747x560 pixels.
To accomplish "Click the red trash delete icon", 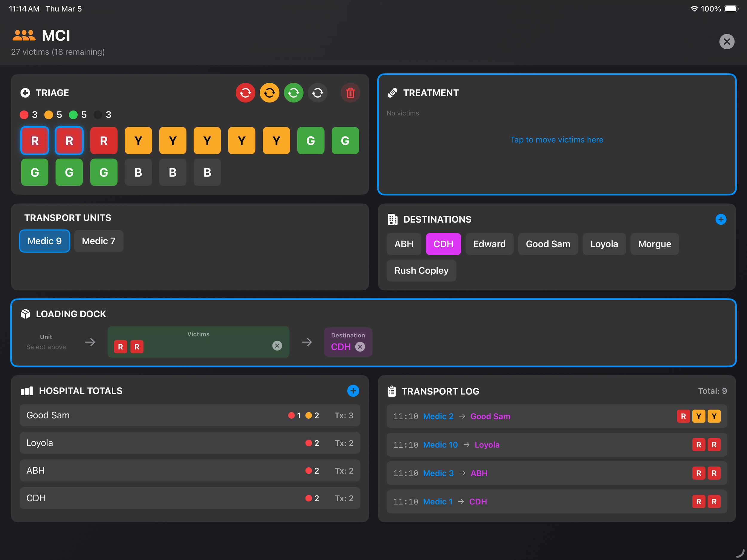I will click(350, 93).
